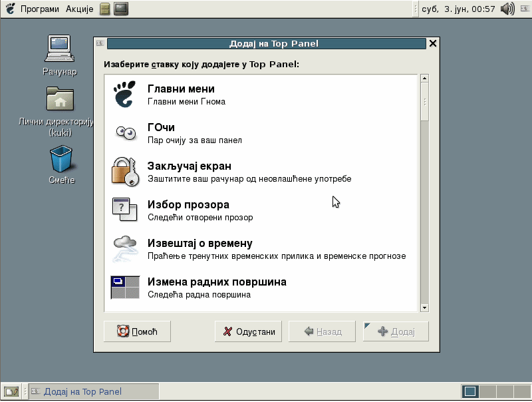Image resolution: width=532 pixels, height=402 pixels.
Task: Click the scrollbar thumb in applet list
Action: (x=424, y=102)
